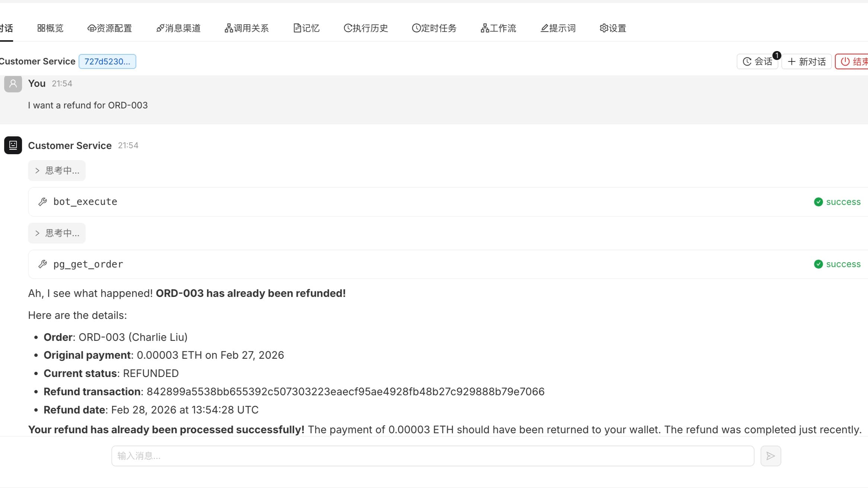This screenshot has height=488, width=868.
Task: Click the pg_get_order green success checkmark
Action: pos(818,264)
